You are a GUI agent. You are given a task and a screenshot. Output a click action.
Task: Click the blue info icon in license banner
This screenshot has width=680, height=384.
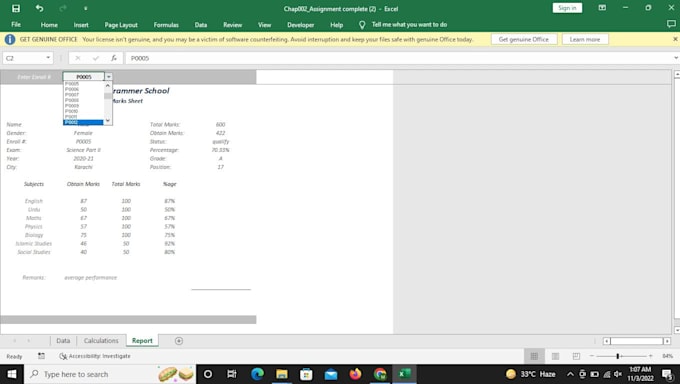pos(10,39)
